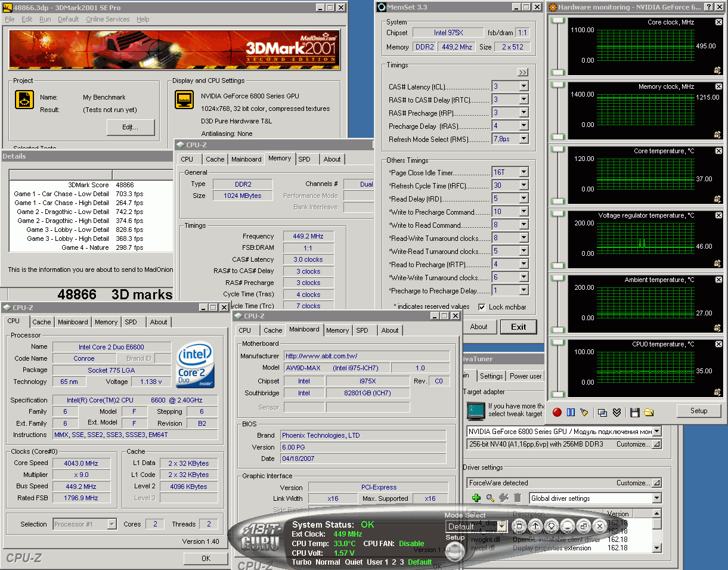The width and height of the screenshot is (728, 570).
Task: Open Refresh Cycle Time (tRFC) dropdown
Action: (523, 185)
